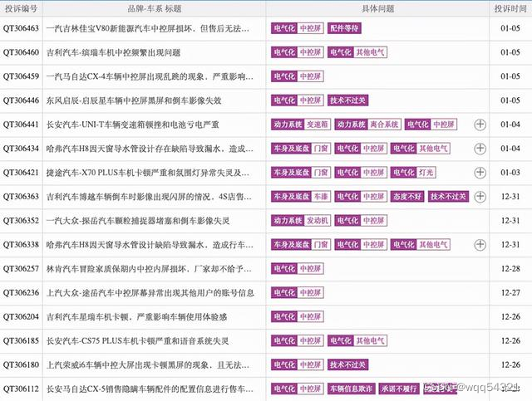Open 上汽大众-途岳 中控屏幕异常 complaint
This screenshot has width=532, height=401.
coord(150,293)
